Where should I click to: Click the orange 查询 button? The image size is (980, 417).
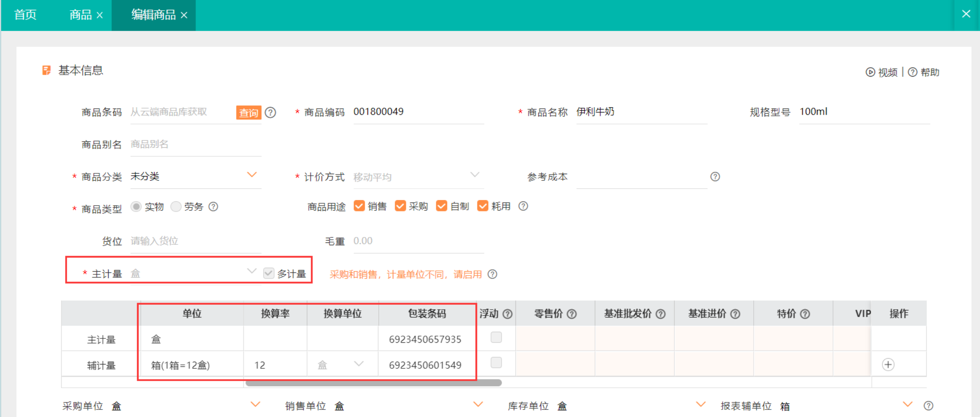tap(248, 113)
